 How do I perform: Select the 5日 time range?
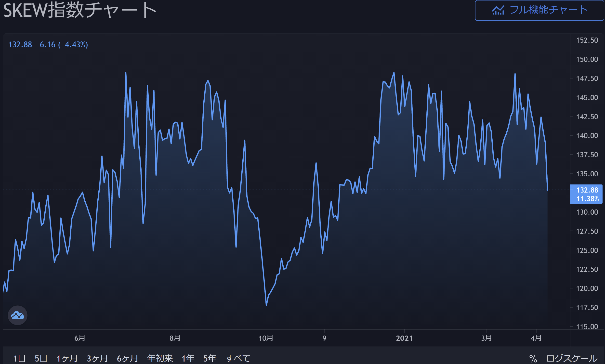(41, 359)
